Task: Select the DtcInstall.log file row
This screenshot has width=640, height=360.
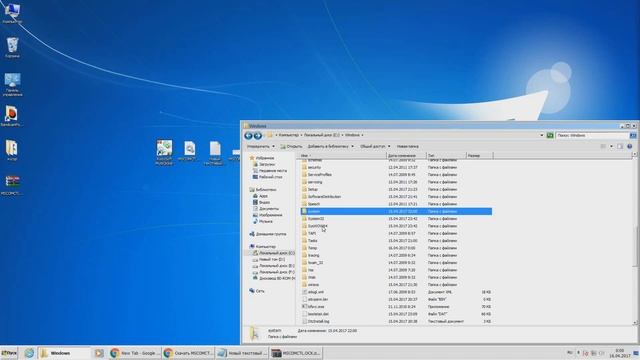Action: click(x=396, y=322)
